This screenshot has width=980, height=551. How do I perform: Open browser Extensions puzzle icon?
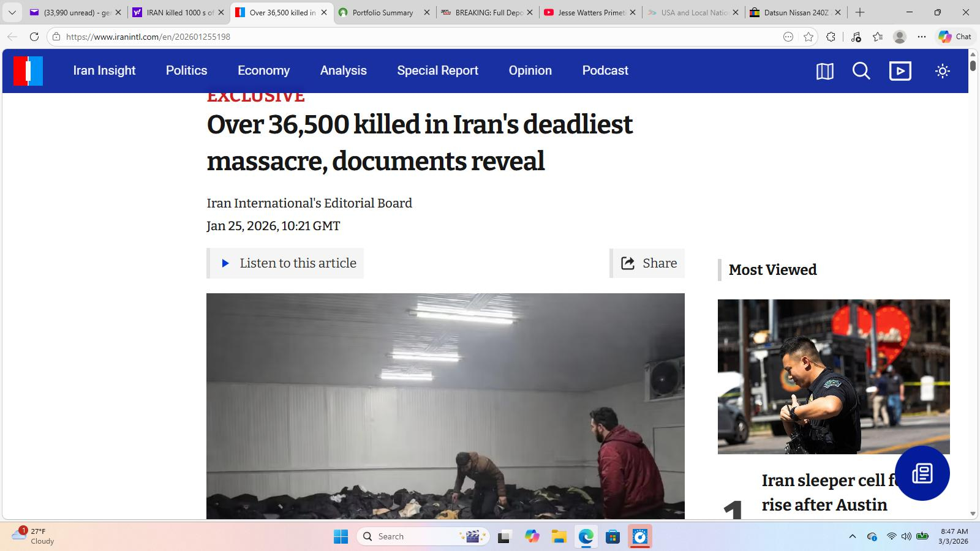click(831, 37)
